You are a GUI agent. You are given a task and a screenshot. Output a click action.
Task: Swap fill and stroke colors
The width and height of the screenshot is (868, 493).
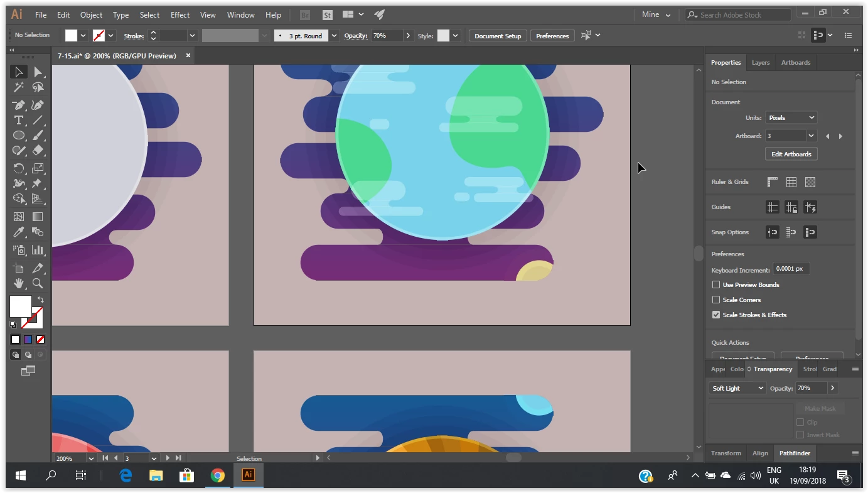[40, 300]
